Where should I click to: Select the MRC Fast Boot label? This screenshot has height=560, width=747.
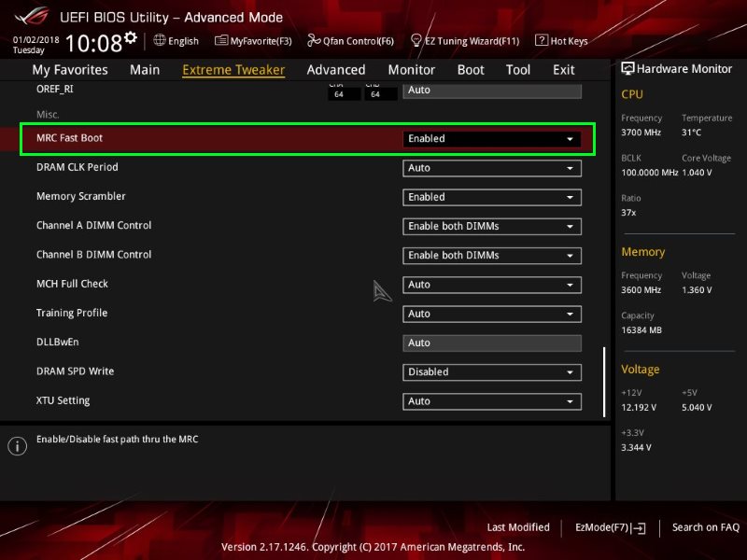point(69,138)
